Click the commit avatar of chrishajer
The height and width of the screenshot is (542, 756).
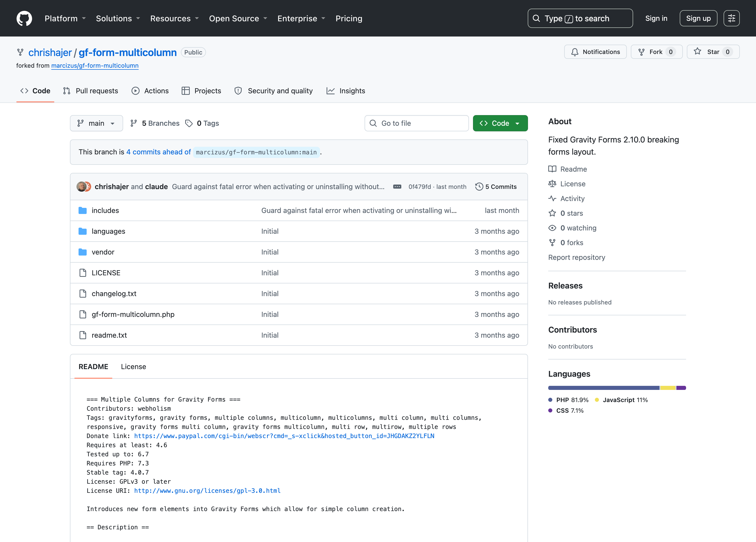tap(81, 186)
